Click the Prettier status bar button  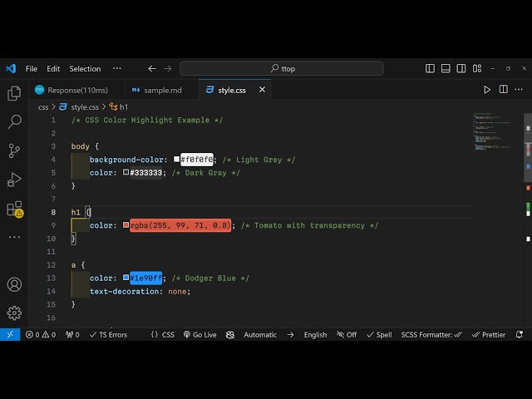click(489, 335)
